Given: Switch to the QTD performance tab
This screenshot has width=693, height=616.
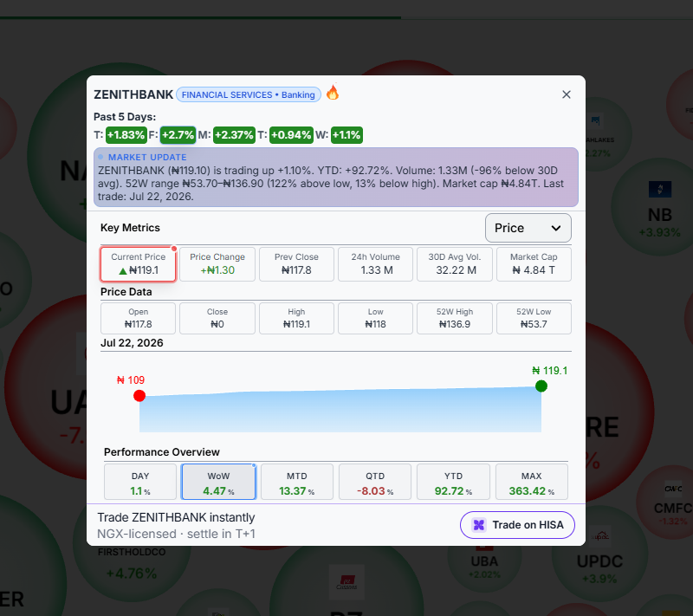Looking at the screenshot, I should pos(375,482).
